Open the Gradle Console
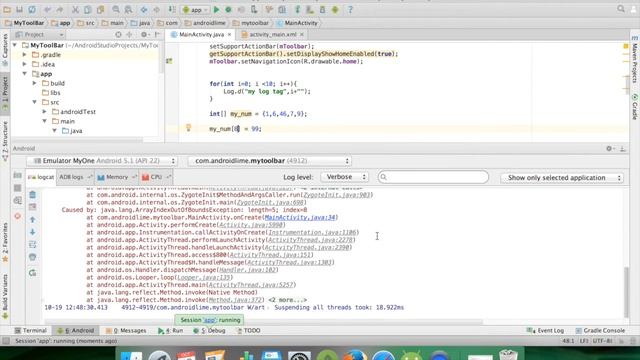The image size is (640, 360). 600,331
